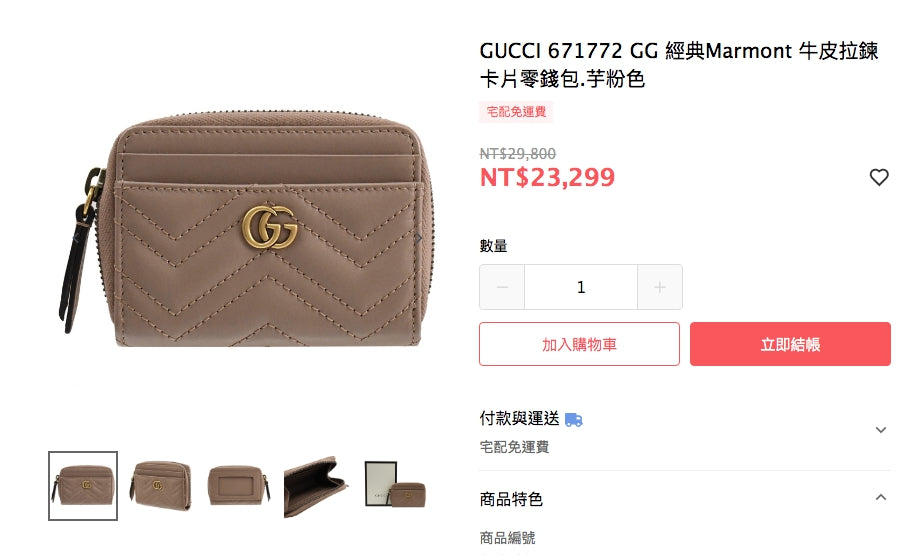Collapse the 商品特色 section chevron
This screenshot has width=912, height=555.
point(881,497)
